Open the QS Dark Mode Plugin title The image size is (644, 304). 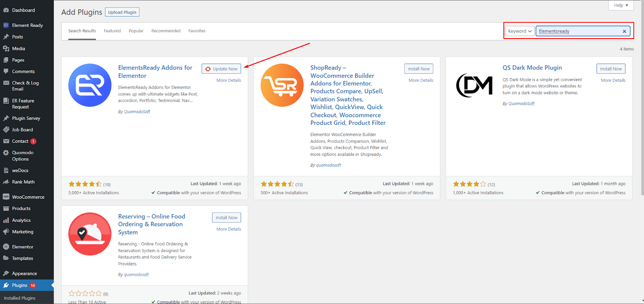pyautogui.click(x=532, y=68)
